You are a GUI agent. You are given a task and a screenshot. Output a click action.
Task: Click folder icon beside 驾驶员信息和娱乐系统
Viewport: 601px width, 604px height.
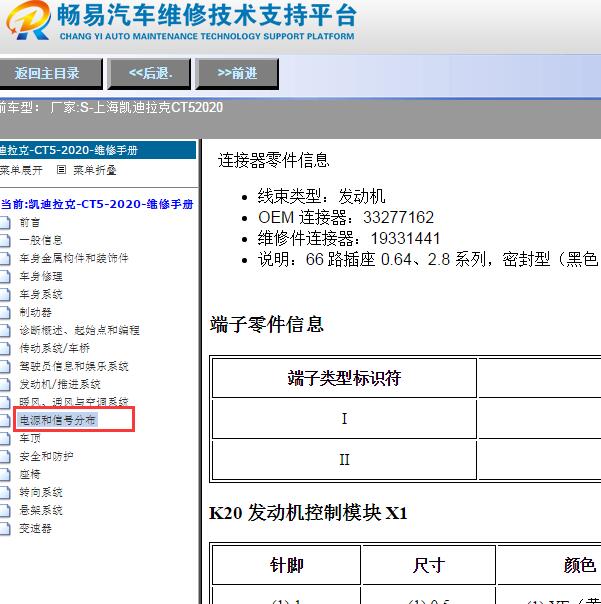(x=5, y=366)
